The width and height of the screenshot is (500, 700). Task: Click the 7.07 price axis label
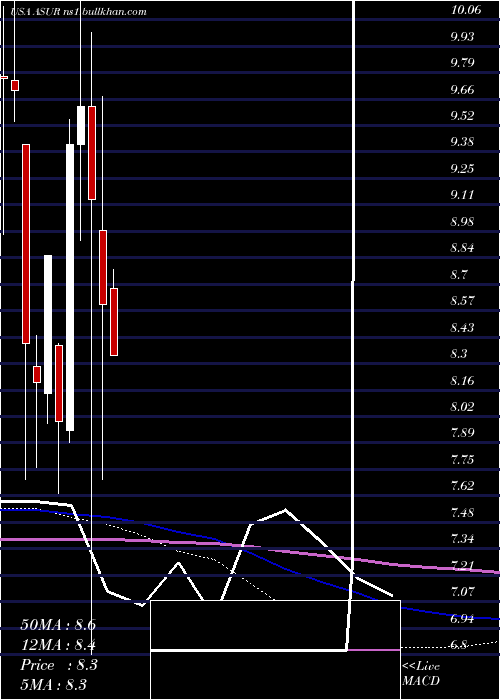pos(462,592)
